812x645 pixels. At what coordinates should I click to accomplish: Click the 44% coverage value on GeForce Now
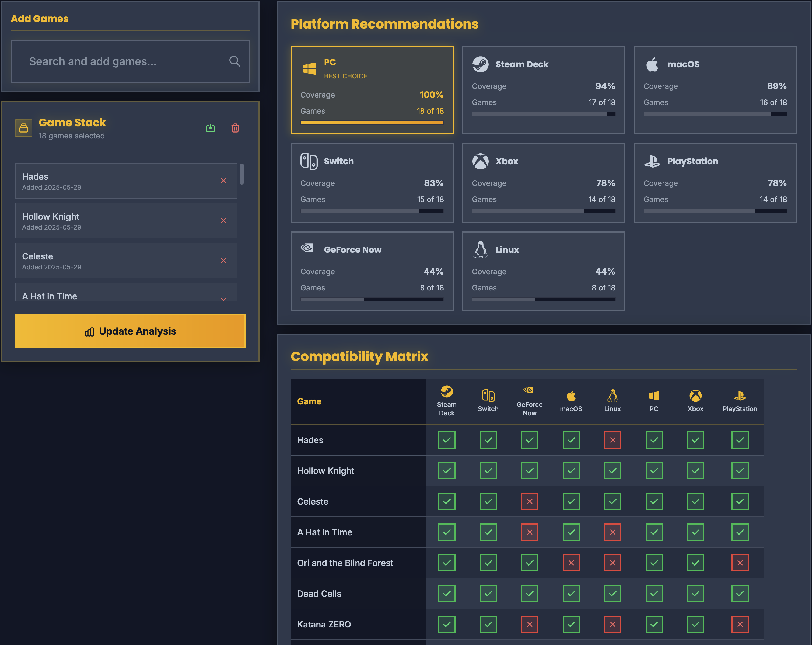click(x=433, y=271)
